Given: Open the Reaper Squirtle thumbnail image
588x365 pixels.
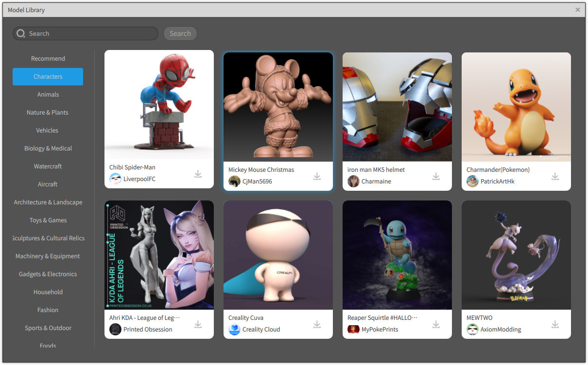Looking at the screenshot, I should [x=397, y=255].
